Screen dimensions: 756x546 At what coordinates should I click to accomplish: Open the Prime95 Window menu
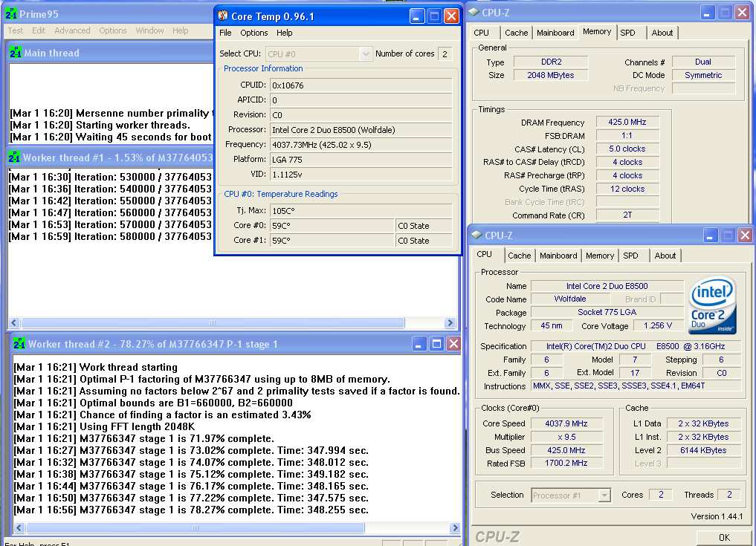pos(149,30)
